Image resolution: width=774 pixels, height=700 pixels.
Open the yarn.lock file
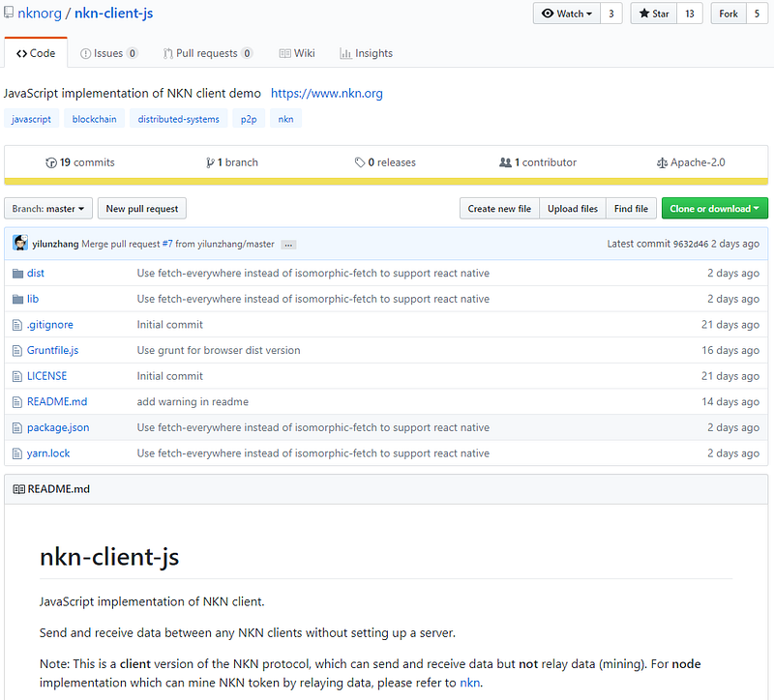pos(48,452)
